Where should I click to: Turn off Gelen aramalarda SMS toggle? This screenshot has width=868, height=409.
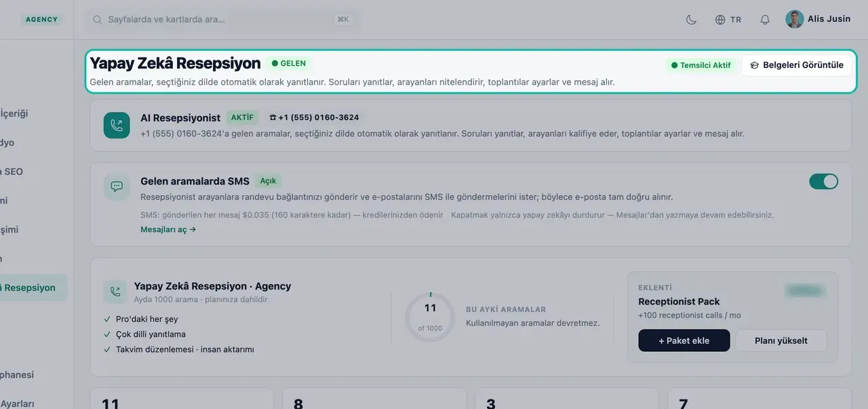[x=823, y=181]
